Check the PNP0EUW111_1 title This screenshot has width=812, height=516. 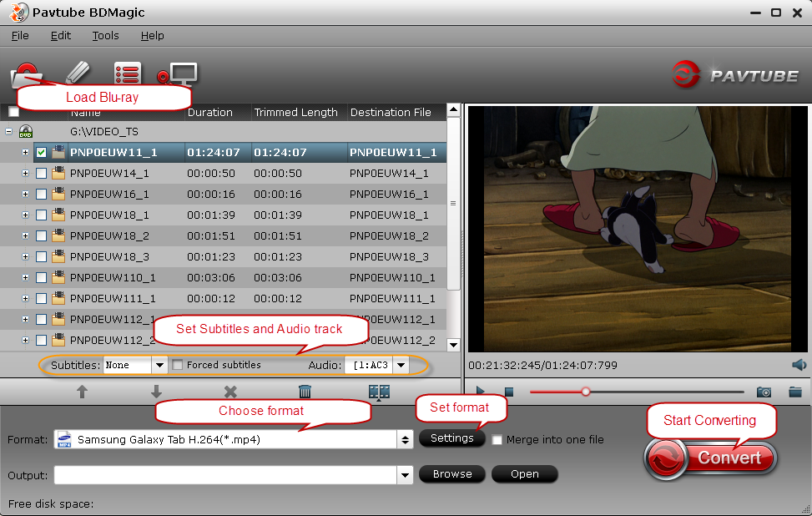point(42,298)
